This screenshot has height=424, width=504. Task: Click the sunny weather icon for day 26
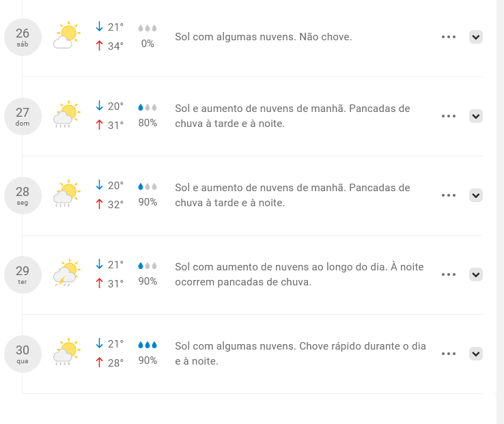[67, 35]
